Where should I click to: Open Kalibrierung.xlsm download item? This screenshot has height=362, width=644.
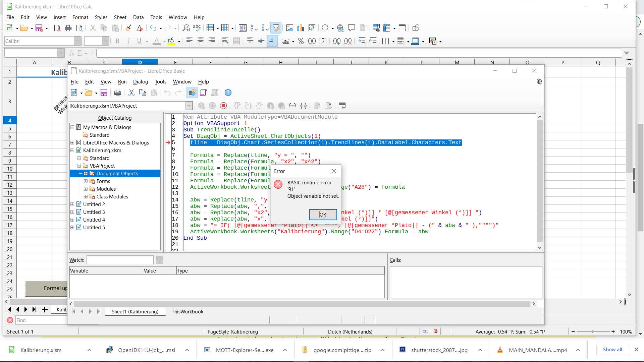point(41,350)
